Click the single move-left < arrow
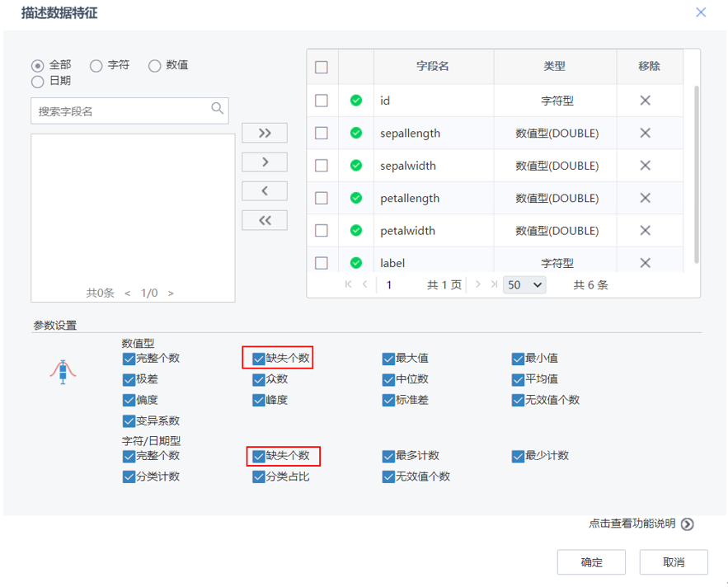This screenshot has height=587, width=728. click(264, 190)
